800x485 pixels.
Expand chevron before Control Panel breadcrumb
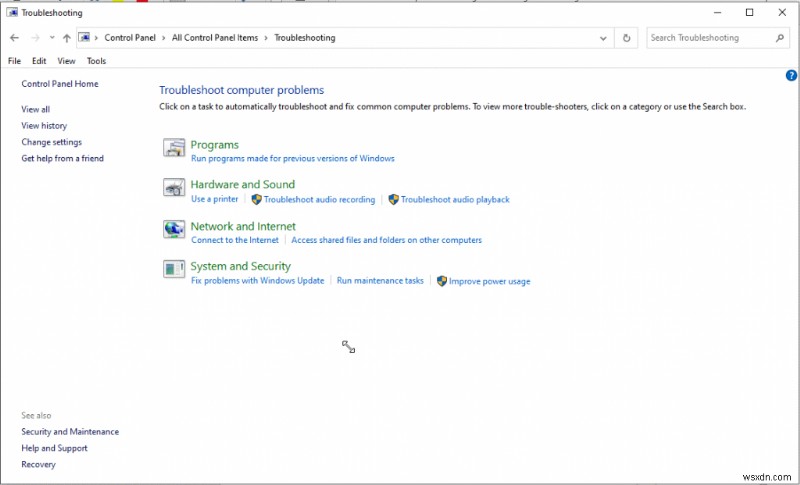[x=96, y=38]
